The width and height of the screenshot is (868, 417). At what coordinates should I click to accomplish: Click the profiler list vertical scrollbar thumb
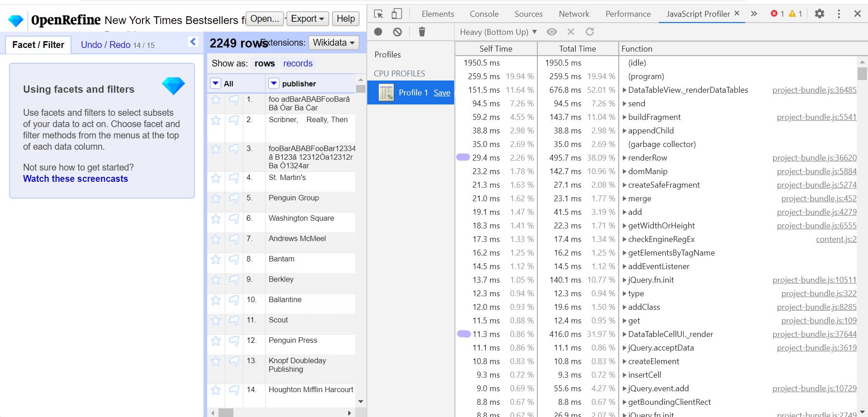[862, 73]
